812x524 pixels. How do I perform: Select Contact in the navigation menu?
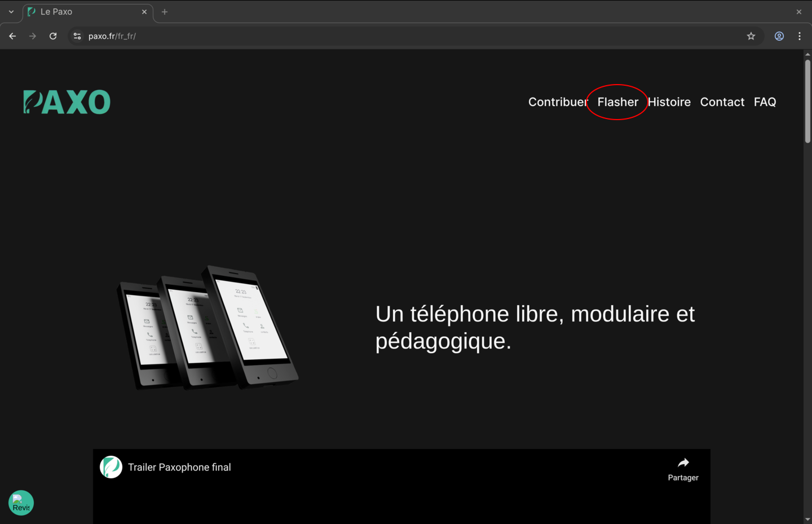[x=722, y=102]
